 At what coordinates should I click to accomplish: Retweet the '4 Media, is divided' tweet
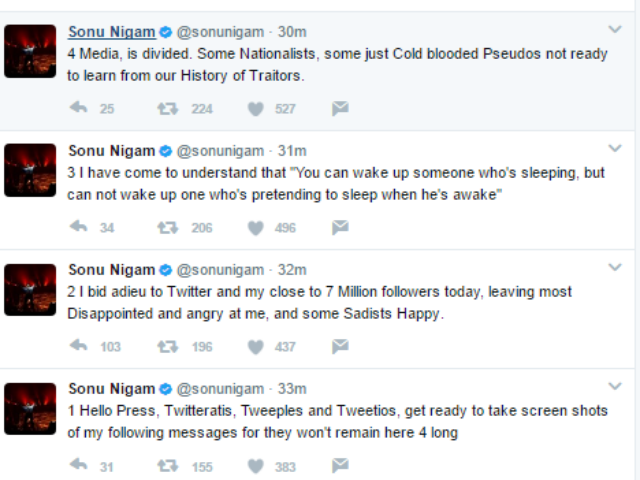168,109
